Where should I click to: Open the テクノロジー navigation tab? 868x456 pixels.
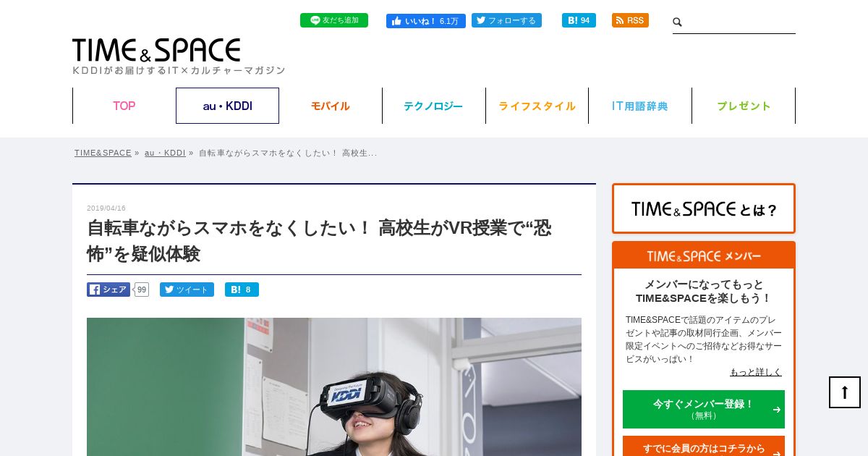pos(433,106)
